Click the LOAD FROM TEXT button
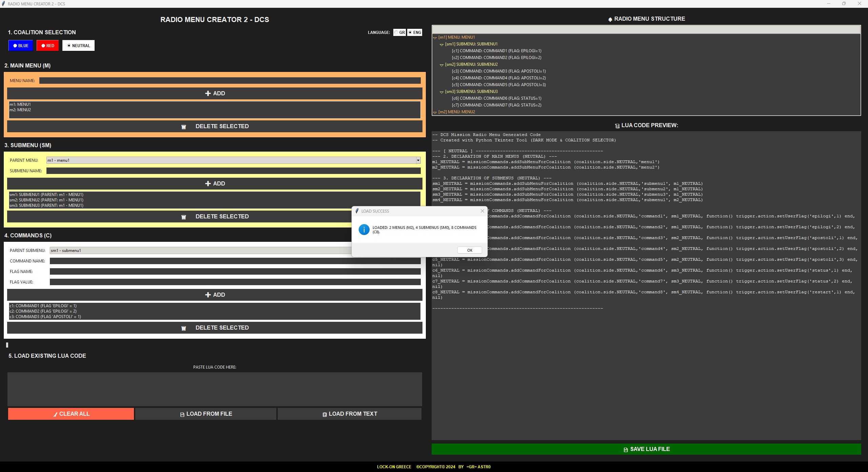The height and width of the screenshot is (472, 868). pos(349,414)
